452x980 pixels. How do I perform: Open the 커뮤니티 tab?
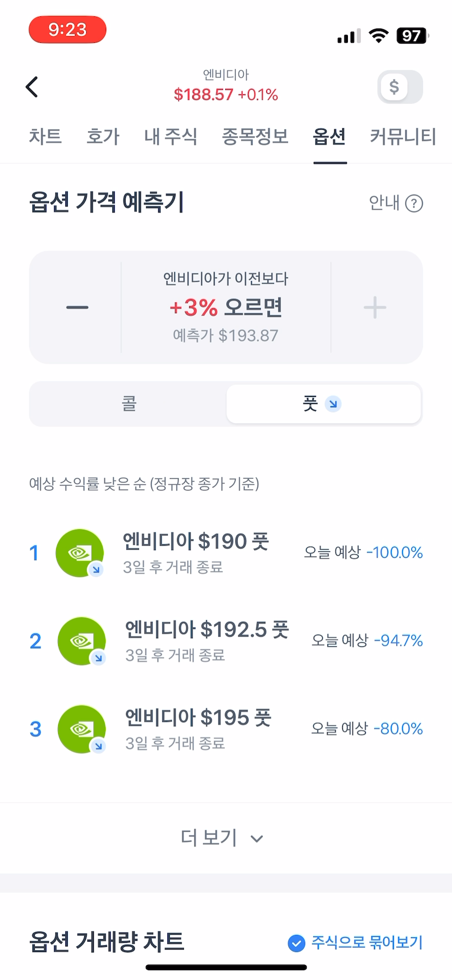(403, 136)
